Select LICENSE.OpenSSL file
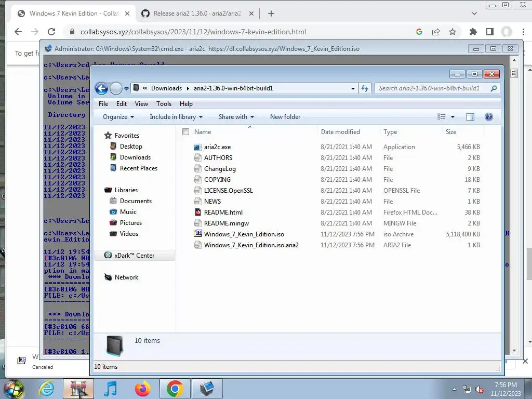The height and width of the screenshot is (399, 532). (x=229, y=190)
